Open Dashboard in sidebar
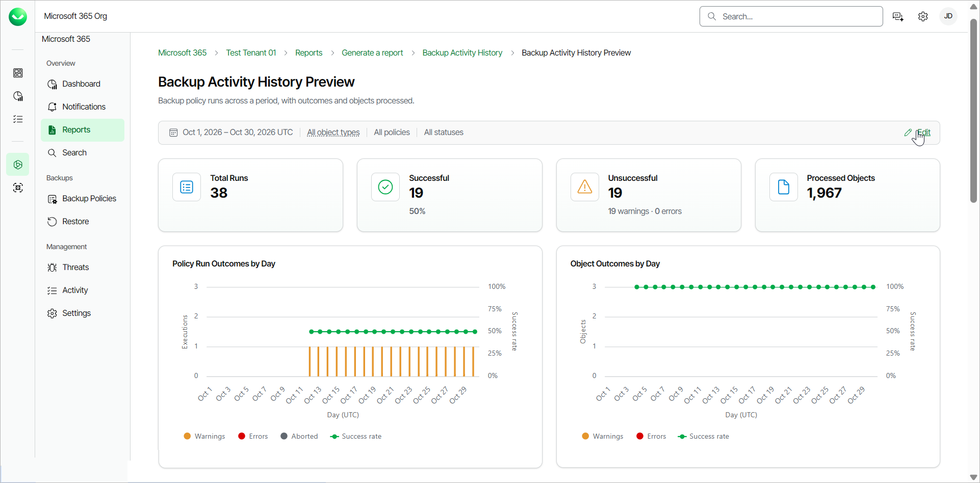 (x=83, y=84)
